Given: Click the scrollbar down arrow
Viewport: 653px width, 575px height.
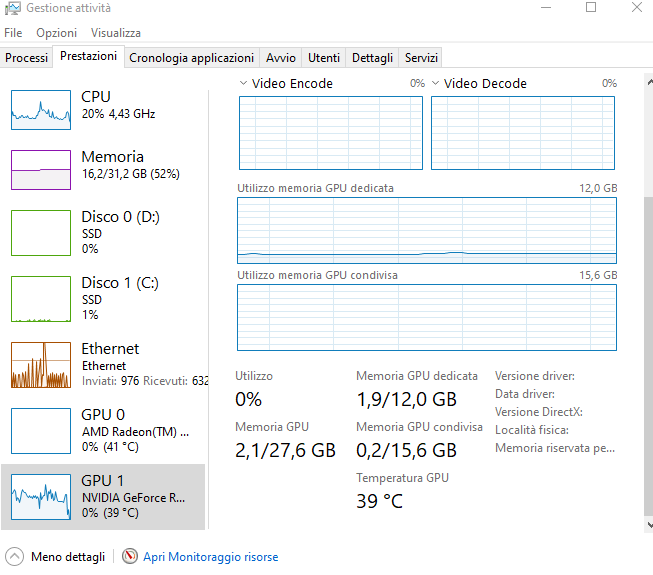Looking at the screenshot, I should tap(649, 525).
